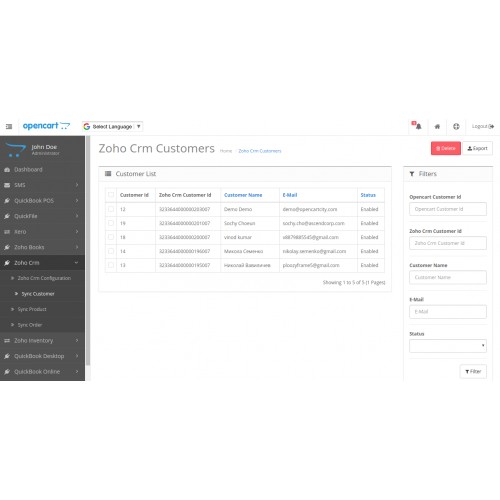
Task: Click the Export button
Action: (477, 148)
